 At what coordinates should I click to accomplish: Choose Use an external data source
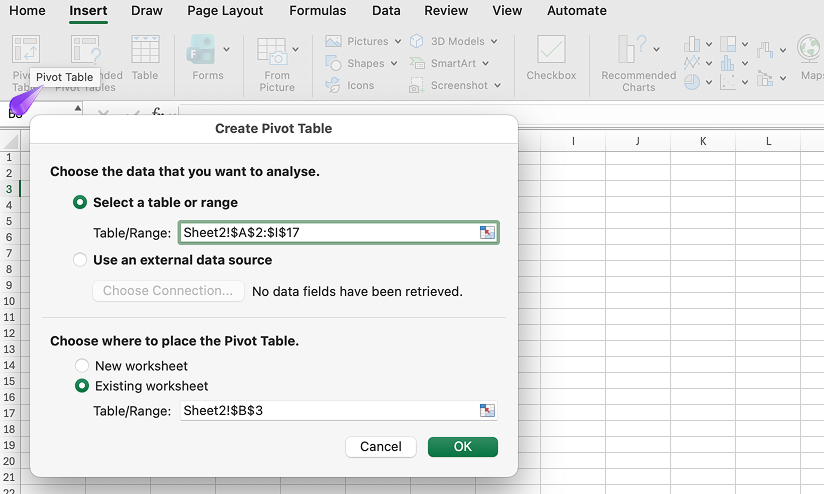coord(80,260)
